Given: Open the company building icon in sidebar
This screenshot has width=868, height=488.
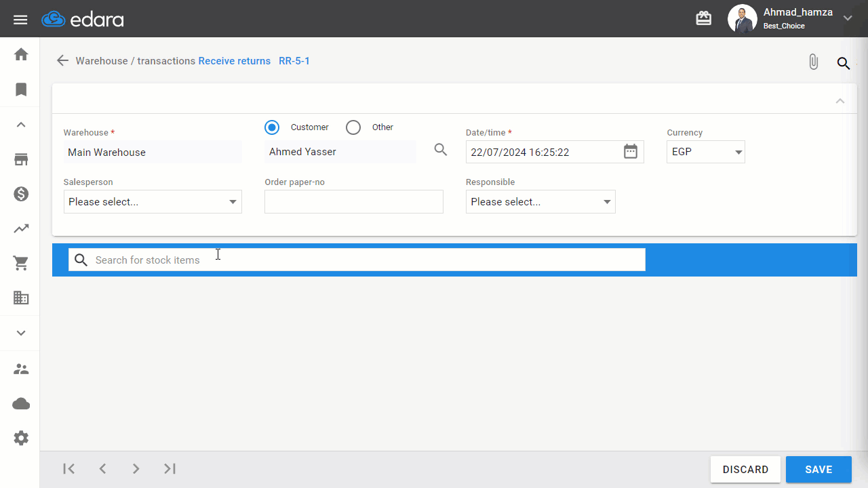Looking at the screenshot, I should click(x=21, y=298).
